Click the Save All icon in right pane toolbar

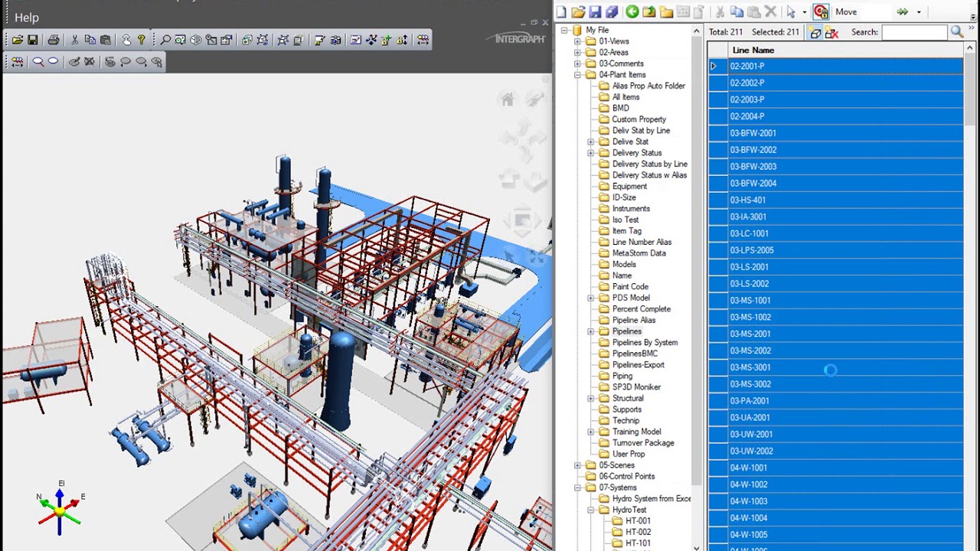coord(611,11)
